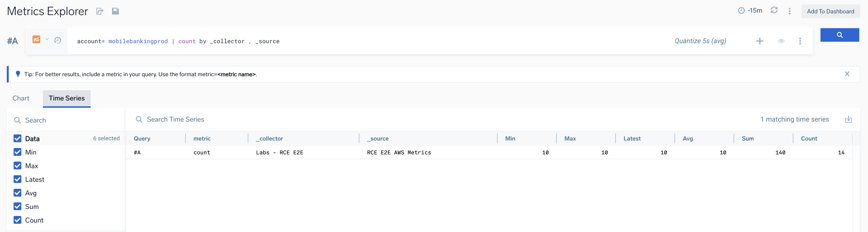Click the Add To Dashboard button
Screen dimensions: 868x232
830,11
